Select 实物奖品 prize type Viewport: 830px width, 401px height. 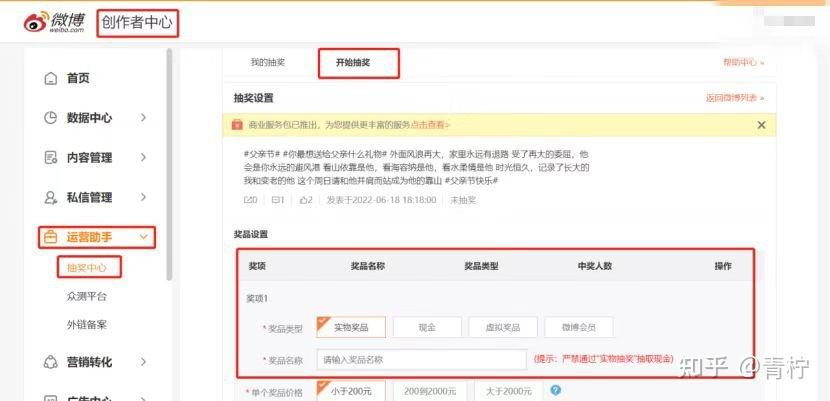[351, 327]
